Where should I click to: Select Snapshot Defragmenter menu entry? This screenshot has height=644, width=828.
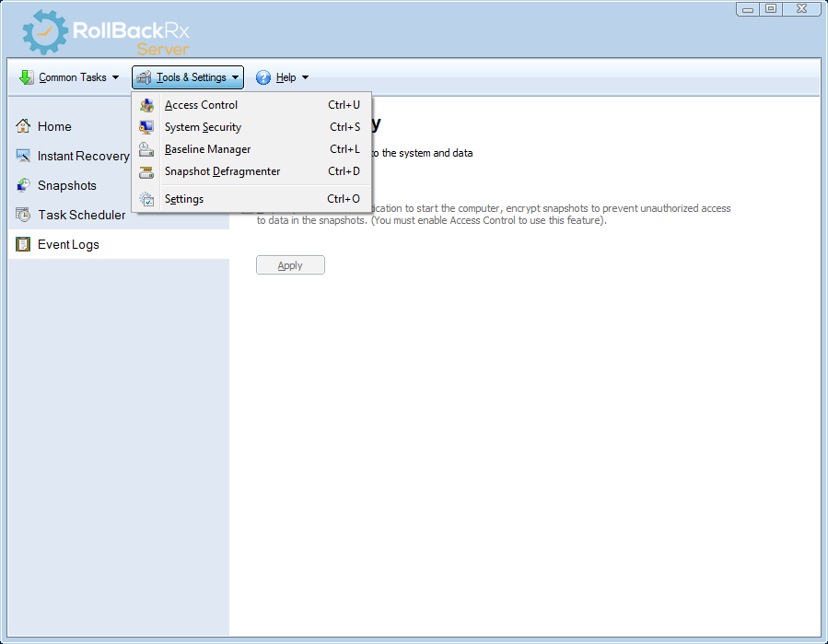pyautogui.click(x=222, y=171)
